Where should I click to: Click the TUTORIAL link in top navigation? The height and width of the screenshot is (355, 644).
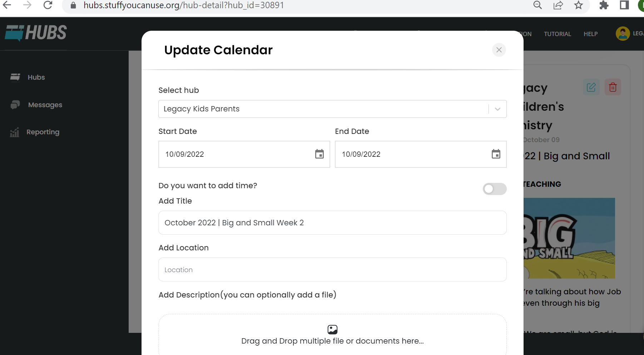click(557, 34)
